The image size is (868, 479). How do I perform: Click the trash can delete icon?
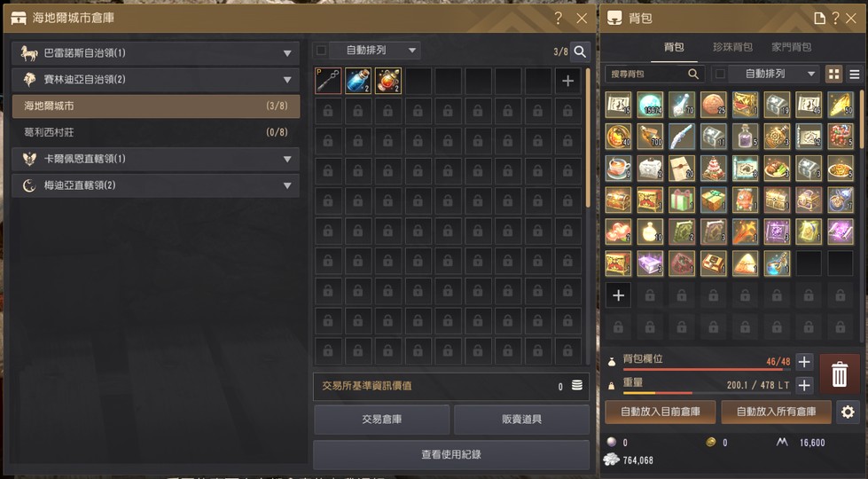coord(840,373)
